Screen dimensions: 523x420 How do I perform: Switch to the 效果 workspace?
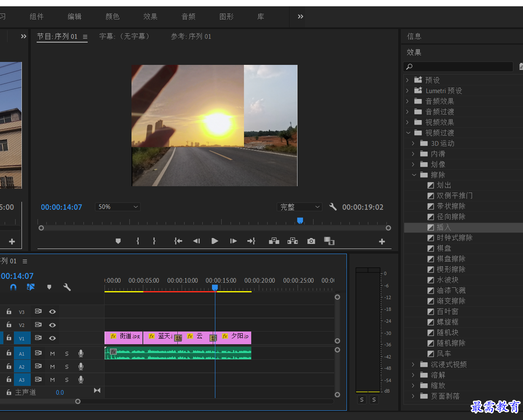click(150, 16)
